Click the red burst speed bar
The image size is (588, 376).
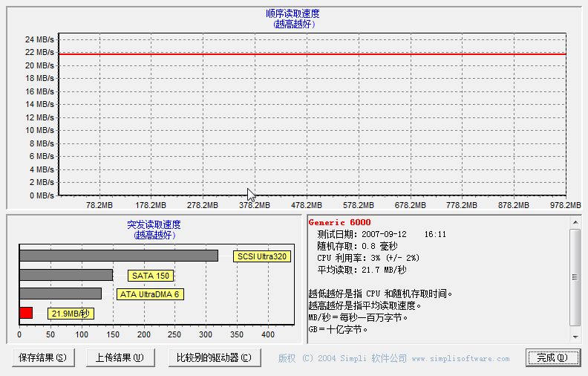tap(26, 313)
